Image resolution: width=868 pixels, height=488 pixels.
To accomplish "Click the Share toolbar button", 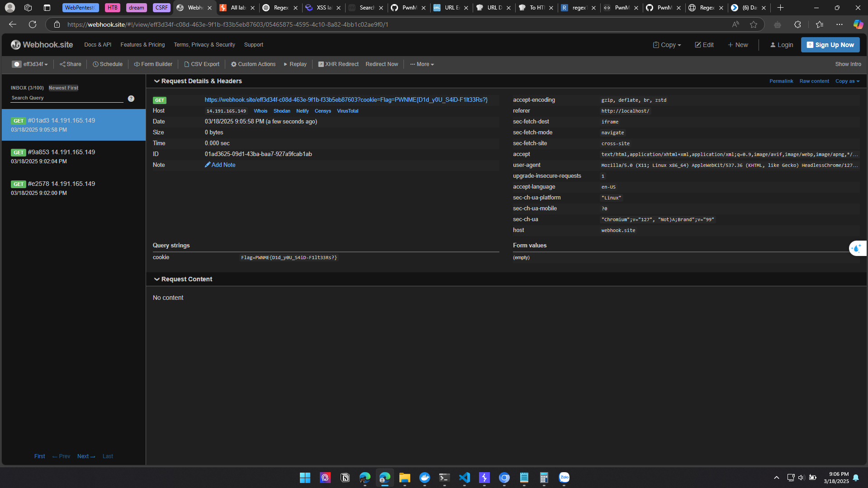I will tap(71, 64).
